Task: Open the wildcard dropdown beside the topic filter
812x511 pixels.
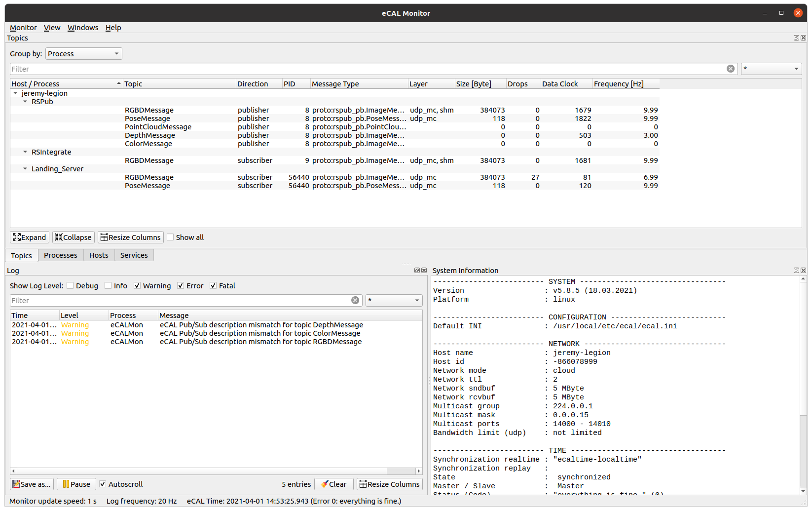Action: (x=771, y=69)
